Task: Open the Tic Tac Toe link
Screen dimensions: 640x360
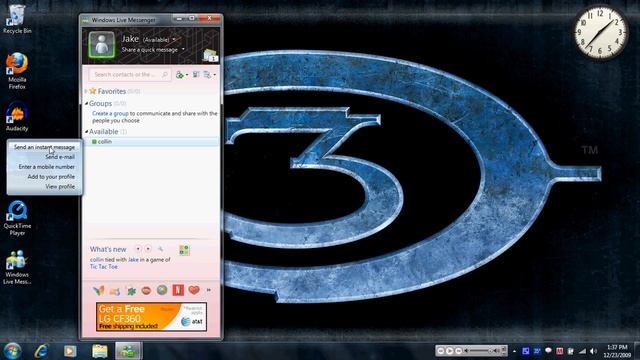Action: [104, 267]
